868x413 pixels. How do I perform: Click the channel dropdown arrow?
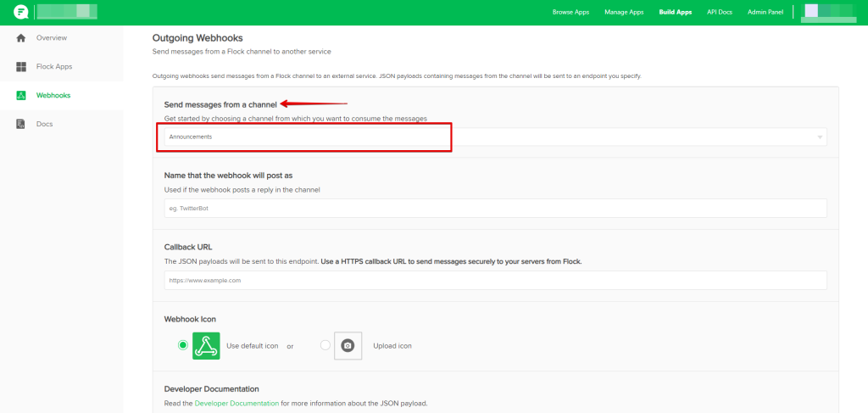click(x=820, y=137)
